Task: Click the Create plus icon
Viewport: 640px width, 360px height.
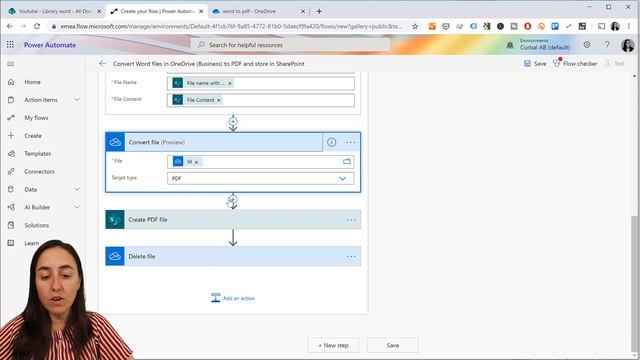Action: coord(11,136)
